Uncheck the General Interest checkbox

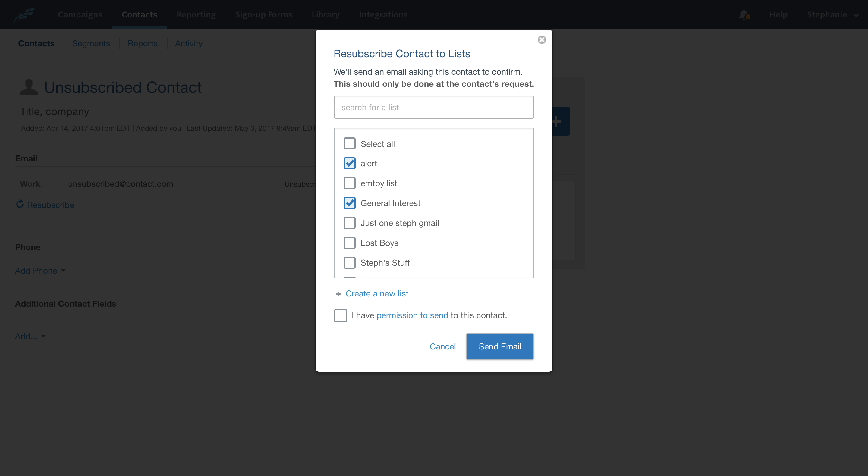click(x=349, y=203)
